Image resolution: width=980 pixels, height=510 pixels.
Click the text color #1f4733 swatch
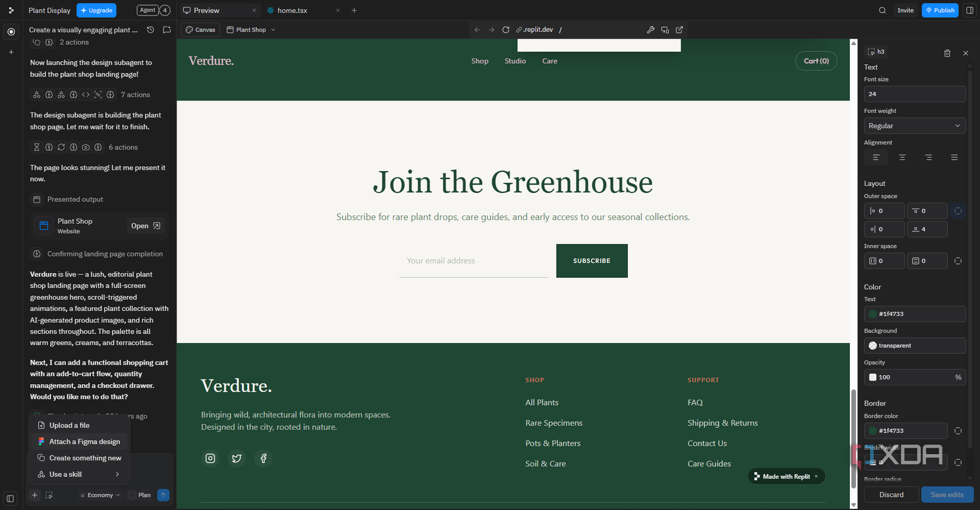[872, 314]
